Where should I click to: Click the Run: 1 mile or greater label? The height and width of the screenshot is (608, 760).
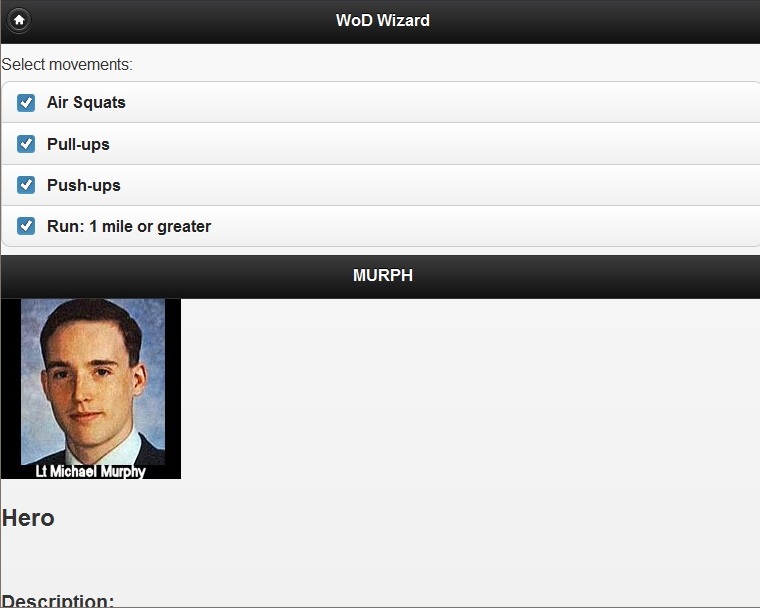pyautogui.click(x=129, y=226)
